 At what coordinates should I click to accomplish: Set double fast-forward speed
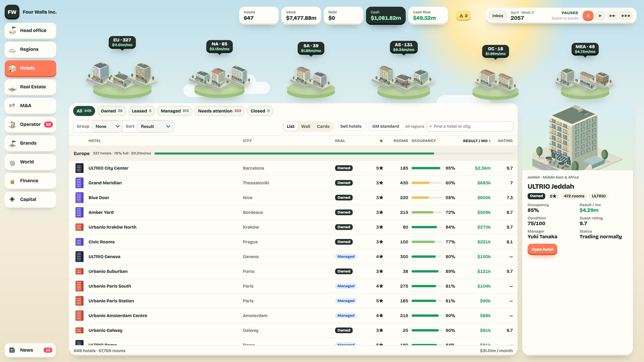coord(612,16)
